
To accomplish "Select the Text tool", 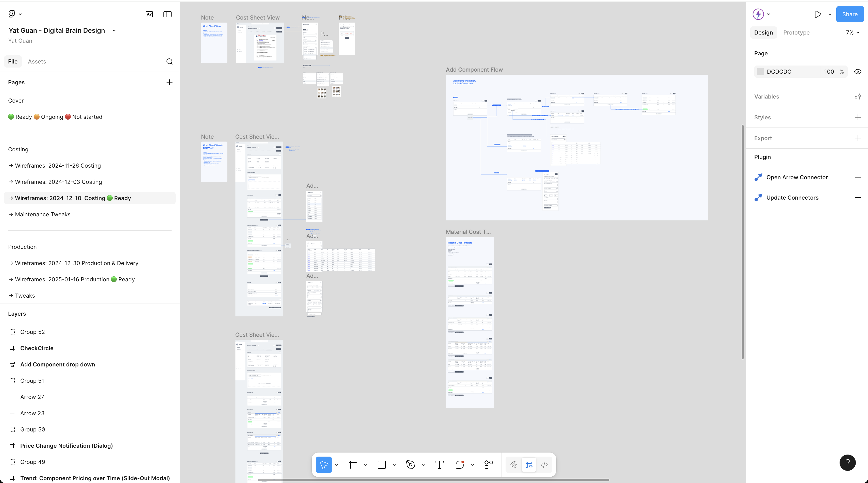I will tap(439, 465).
